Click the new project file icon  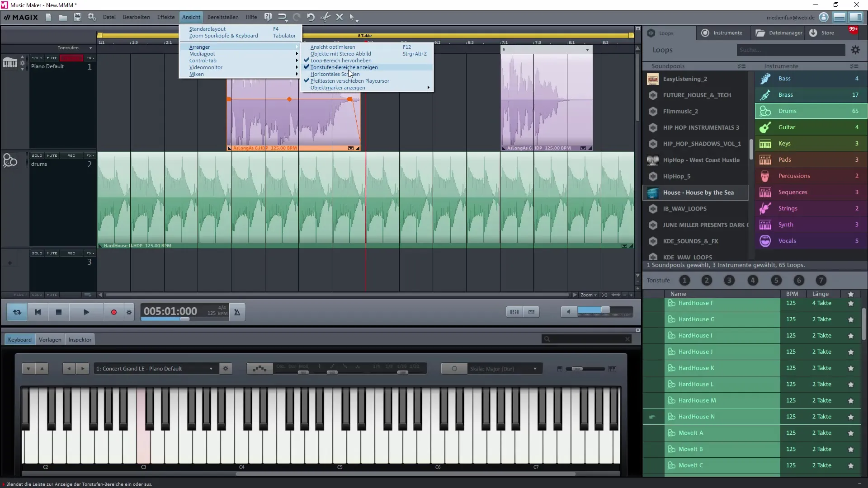(48, 17)
